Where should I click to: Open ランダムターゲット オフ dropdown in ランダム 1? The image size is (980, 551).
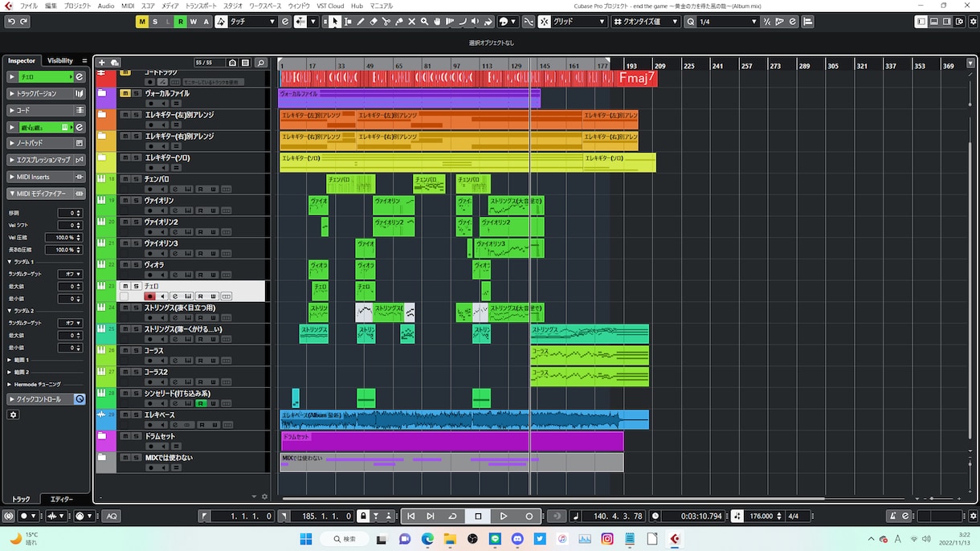[x=71, y=274]
